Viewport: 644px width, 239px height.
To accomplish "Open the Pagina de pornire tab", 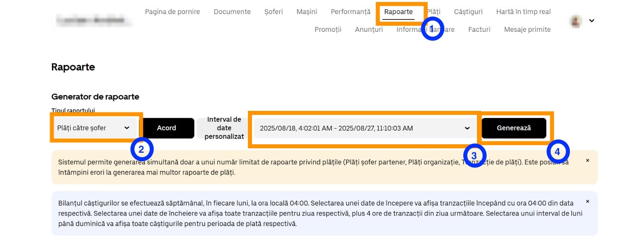I will [172, 12].
